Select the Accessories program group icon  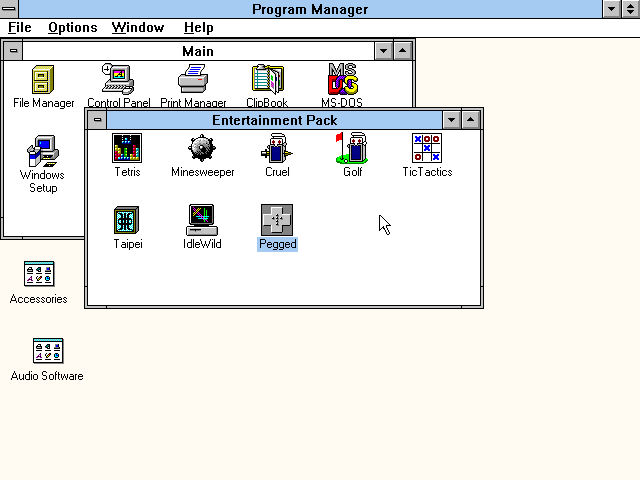tap(39, 273)
